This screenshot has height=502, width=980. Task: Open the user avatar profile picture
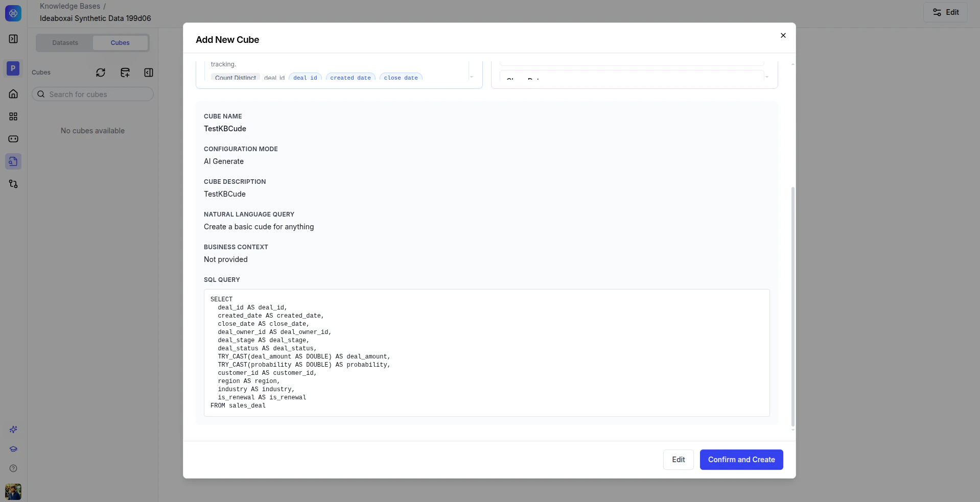(x=13, y=492)
